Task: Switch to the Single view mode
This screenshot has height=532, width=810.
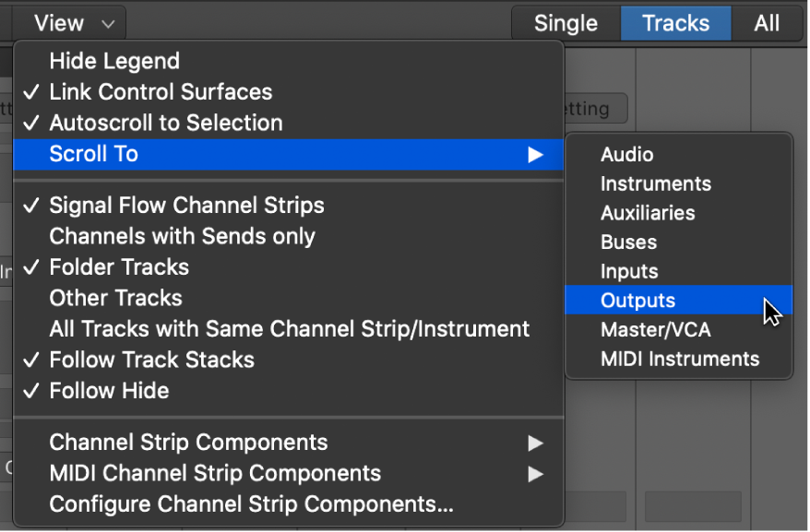Action: coord(565,23)
